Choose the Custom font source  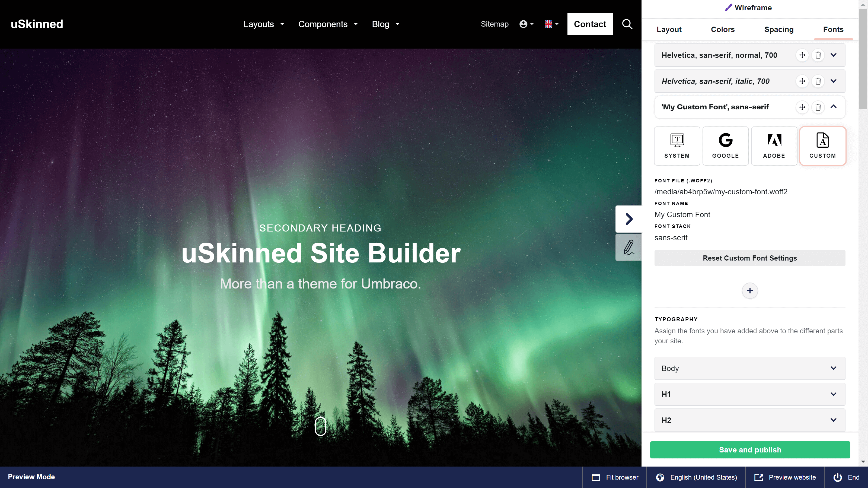[822, 146]
